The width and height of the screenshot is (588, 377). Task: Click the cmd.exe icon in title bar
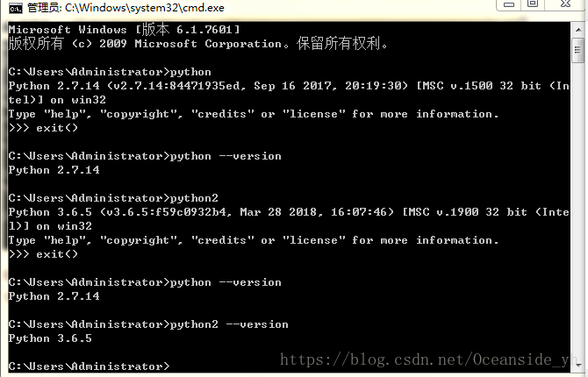[x=16, y=8]
